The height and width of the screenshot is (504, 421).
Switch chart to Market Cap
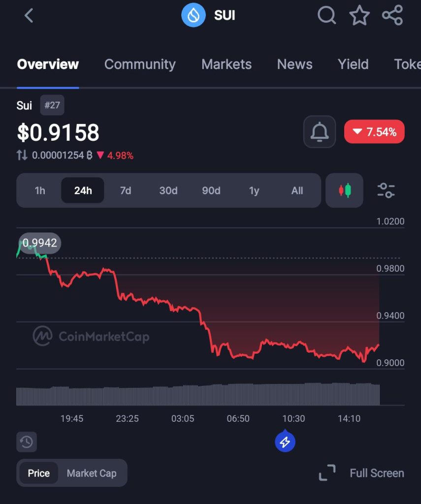click(92, 473)
